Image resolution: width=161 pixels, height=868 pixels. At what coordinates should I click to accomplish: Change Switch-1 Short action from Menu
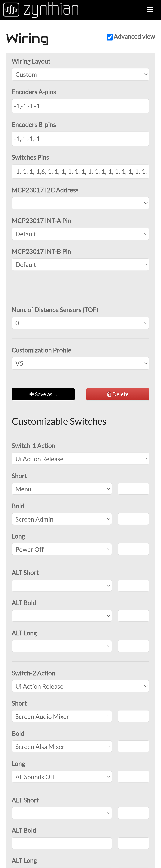[x=62, y=489]
